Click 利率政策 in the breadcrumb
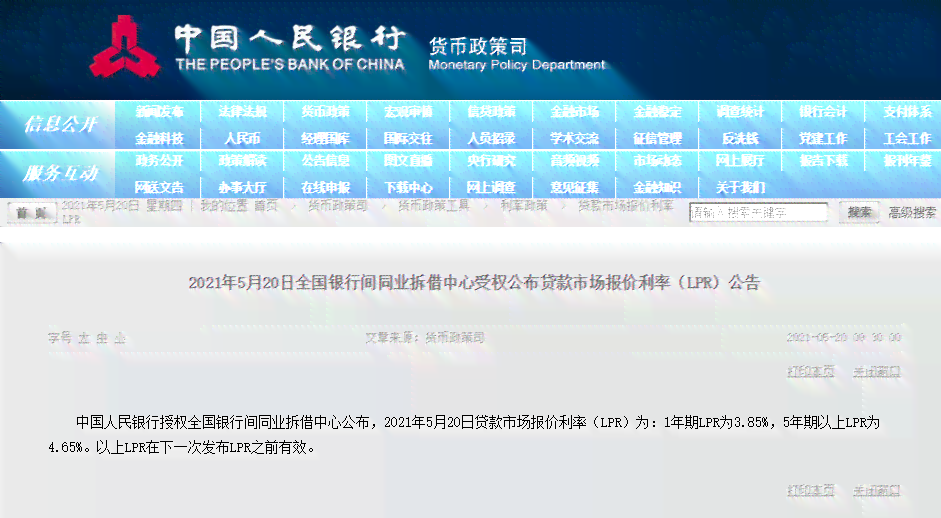941x518 pixels. pyautogui.click(x=524, y=206)
